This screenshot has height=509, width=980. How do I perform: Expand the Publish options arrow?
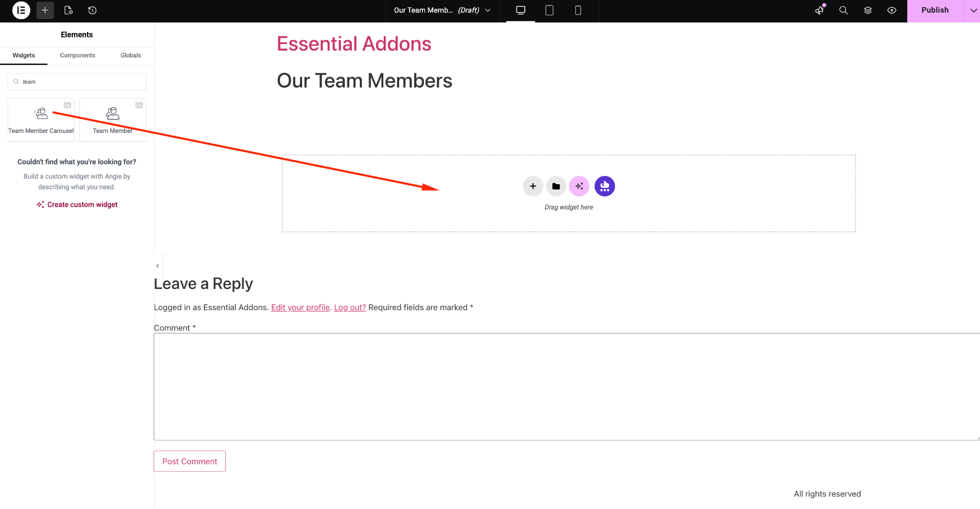(973, 10)
